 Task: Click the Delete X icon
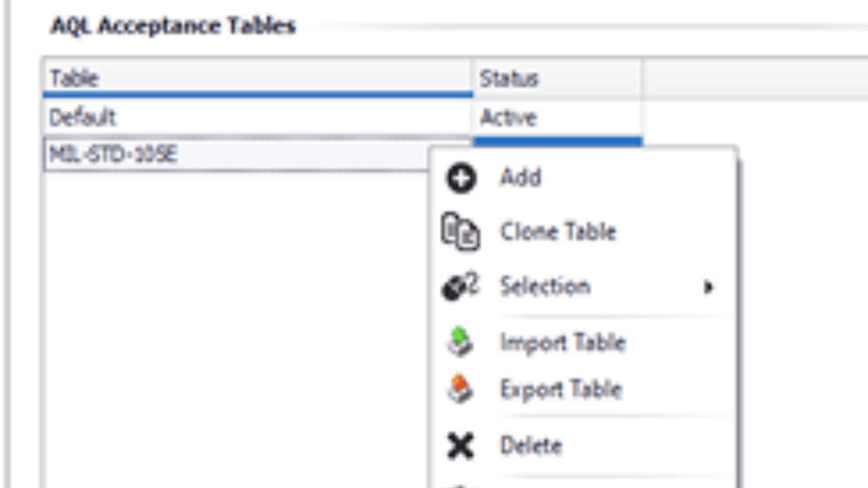[x=460, y=446]
